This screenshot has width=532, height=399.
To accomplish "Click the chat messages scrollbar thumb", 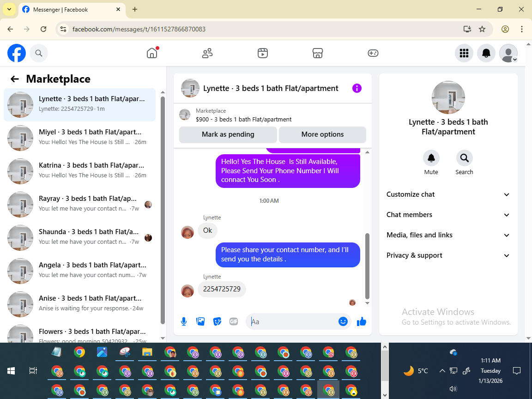I will click(367, 266).
